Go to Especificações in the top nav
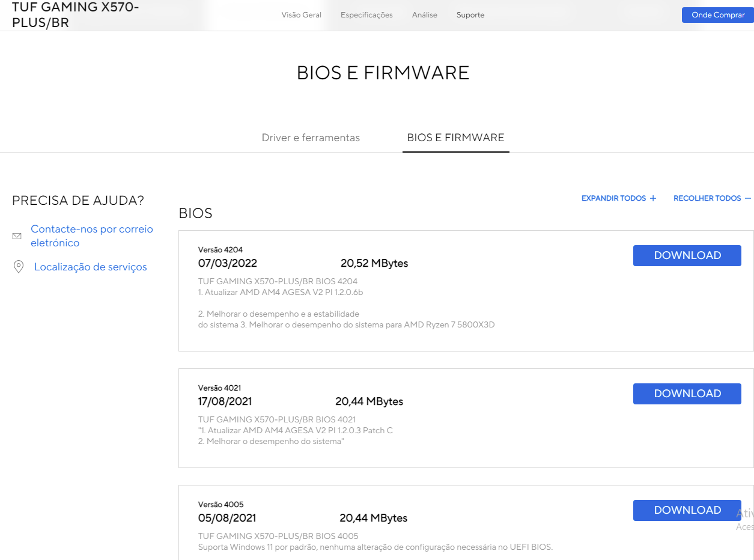 point(366,15)
